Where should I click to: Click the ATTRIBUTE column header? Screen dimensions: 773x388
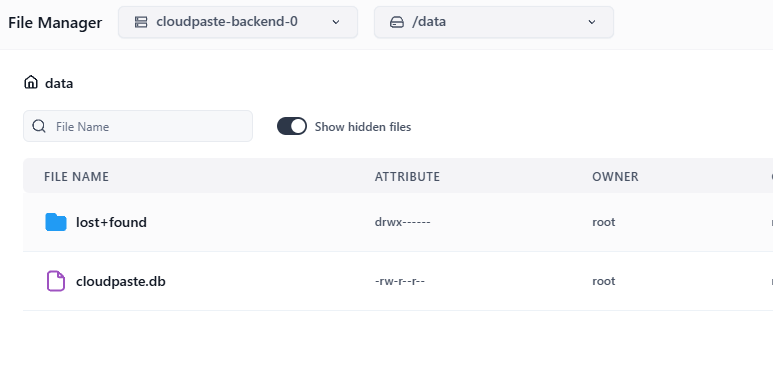(407, 176)
